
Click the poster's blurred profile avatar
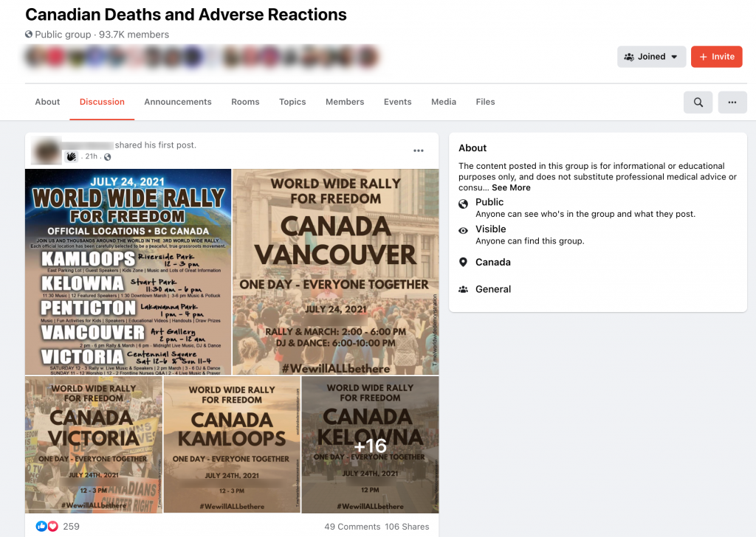tap(47, 150)
